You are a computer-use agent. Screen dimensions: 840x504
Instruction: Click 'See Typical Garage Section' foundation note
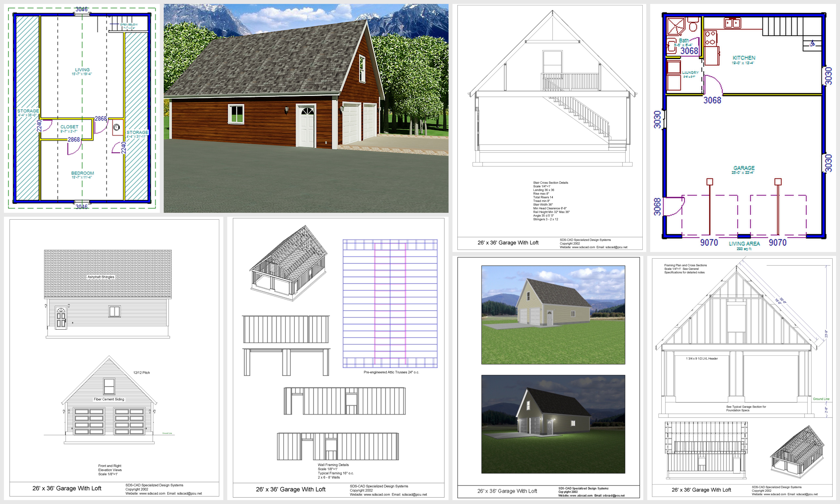pyautogui.click(x=746, y=408)
